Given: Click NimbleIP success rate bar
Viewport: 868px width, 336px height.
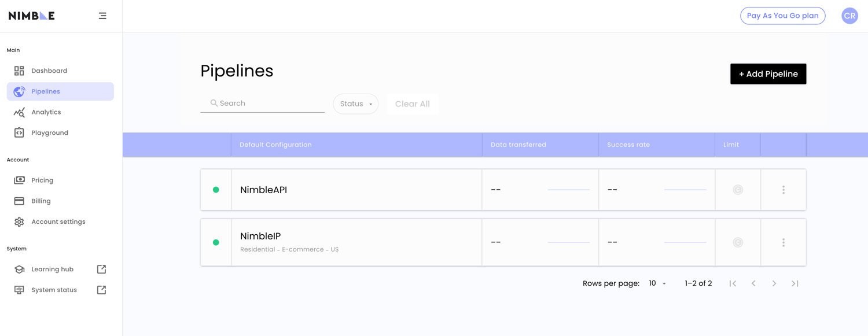Looking at the screenshot, I should (x=685, y=242).
